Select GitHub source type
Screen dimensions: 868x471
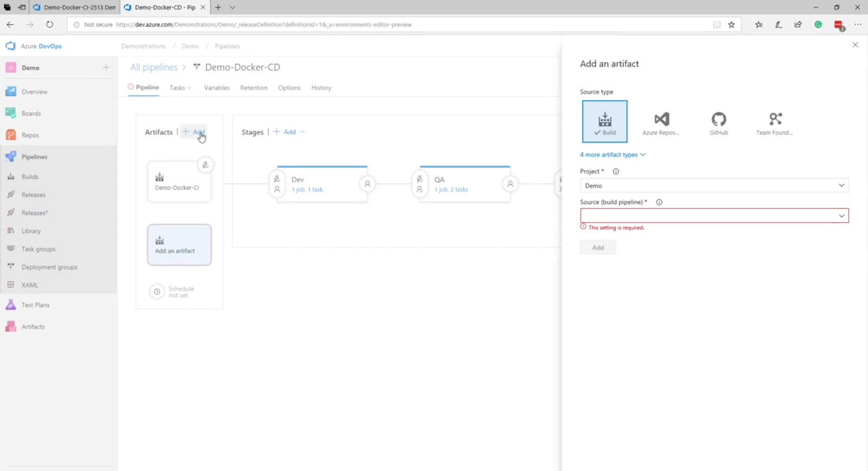(x=718, y=124)
